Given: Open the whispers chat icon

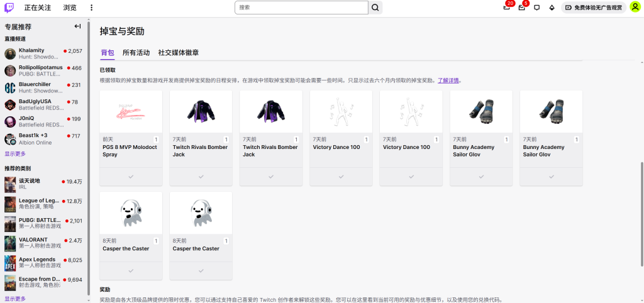Looking at the screenshot, I should click(536, 8).
